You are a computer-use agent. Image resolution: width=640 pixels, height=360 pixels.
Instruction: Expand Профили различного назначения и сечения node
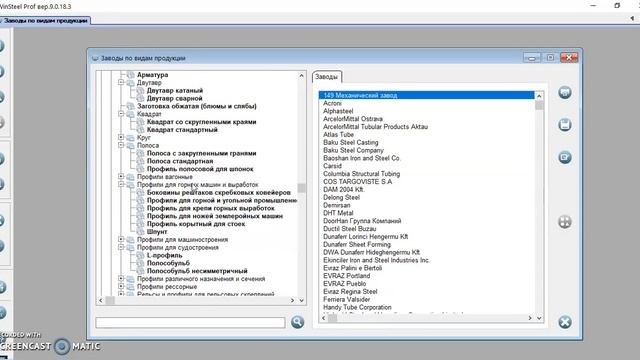121,278
